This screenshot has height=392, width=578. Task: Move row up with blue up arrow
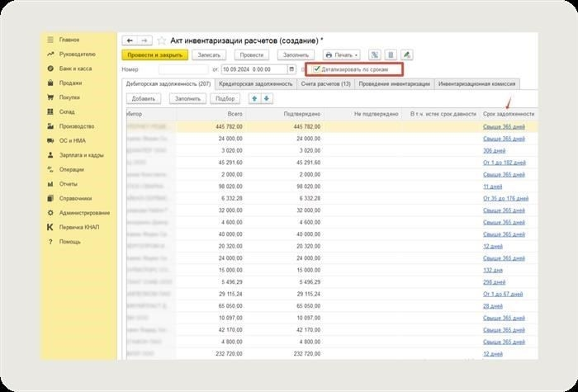(254, 99)
